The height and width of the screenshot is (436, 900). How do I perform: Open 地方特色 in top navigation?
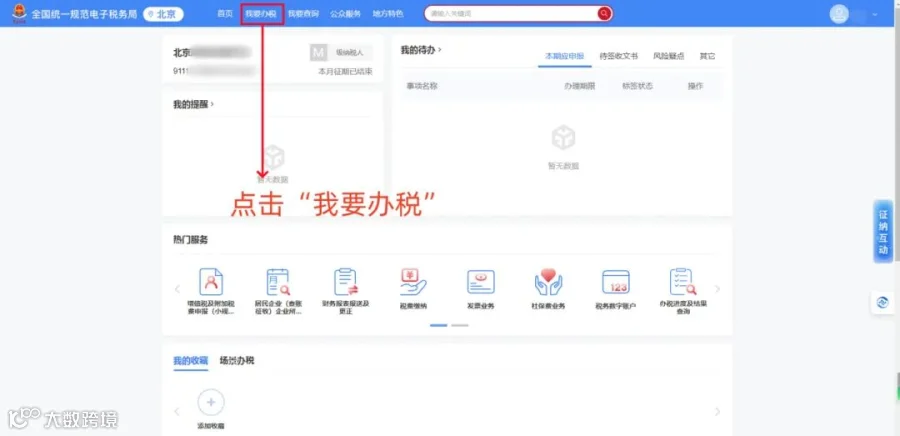coord(388,14)
